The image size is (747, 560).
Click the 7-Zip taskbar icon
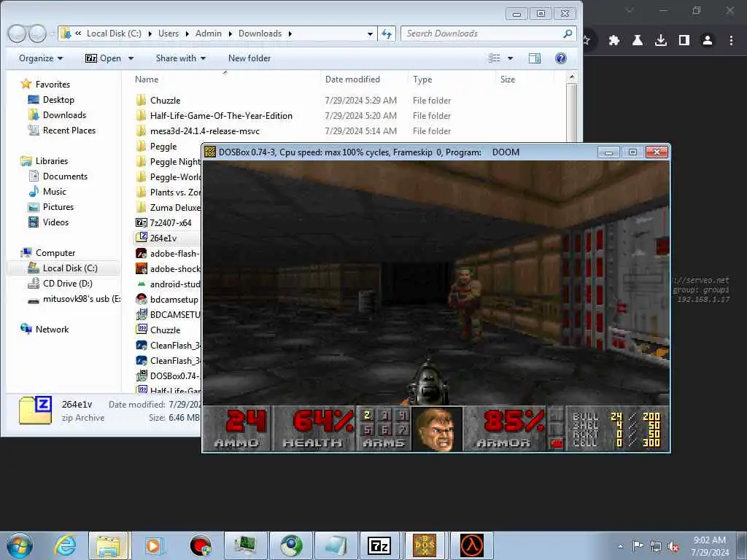[x=379, y=545]
